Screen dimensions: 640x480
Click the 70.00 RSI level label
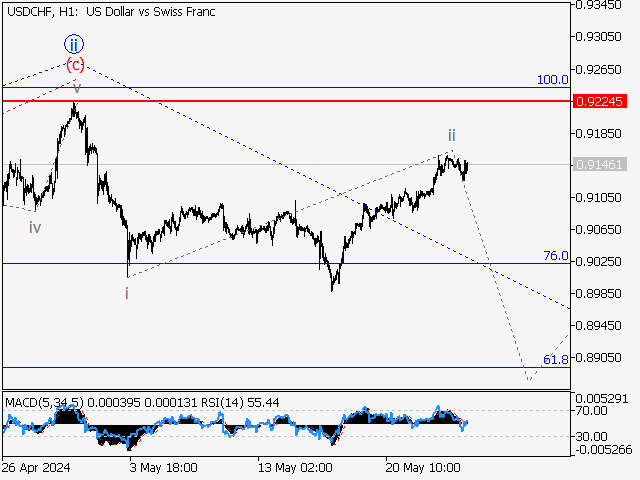point(591,410)
